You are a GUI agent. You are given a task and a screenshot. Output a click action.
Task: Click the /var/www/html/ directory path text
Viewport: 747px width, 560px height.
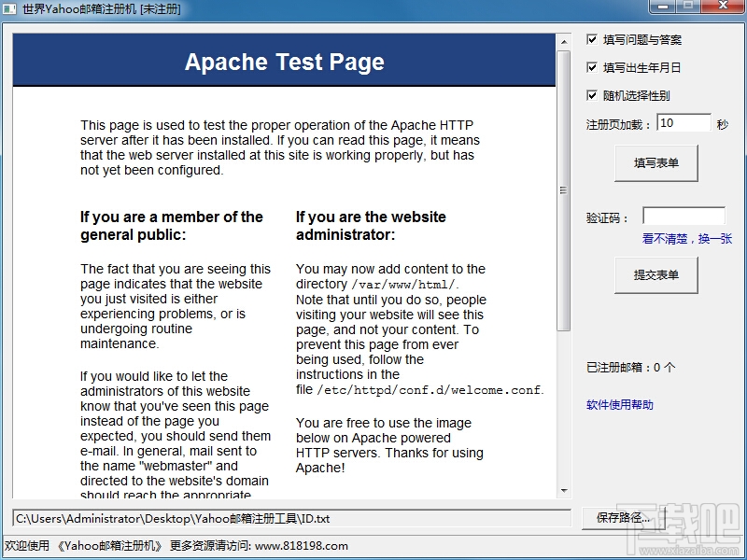click(x=403, y=285)
